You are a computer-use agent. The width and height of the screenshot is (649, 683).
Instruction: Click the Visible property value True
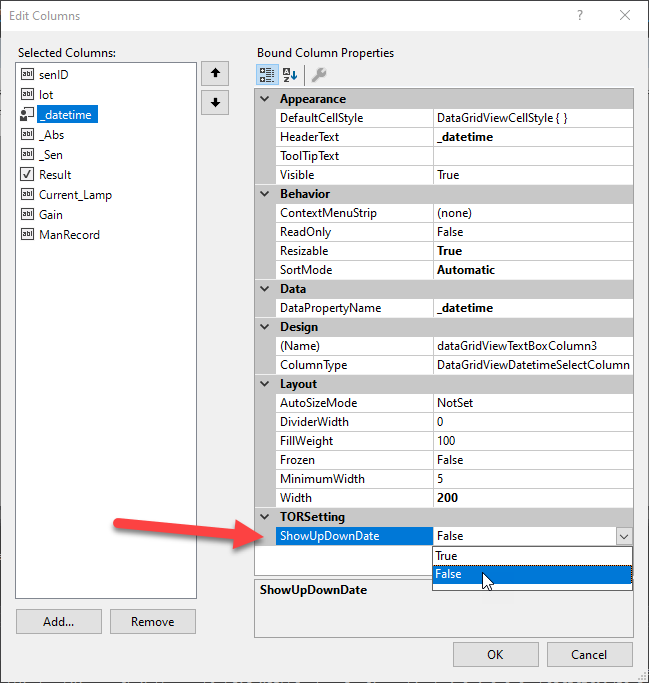(533, 175)
